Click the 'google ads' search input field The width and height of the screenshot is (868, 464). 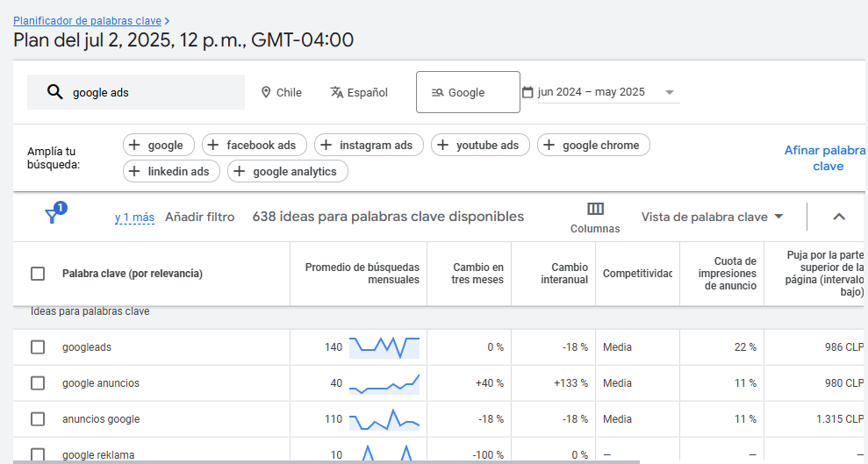point(149,92)
